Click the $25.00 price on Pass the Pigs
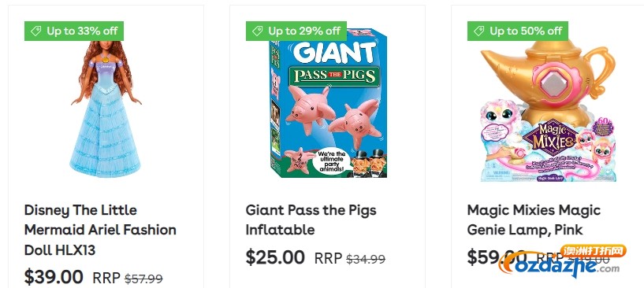 pos(275,257)
